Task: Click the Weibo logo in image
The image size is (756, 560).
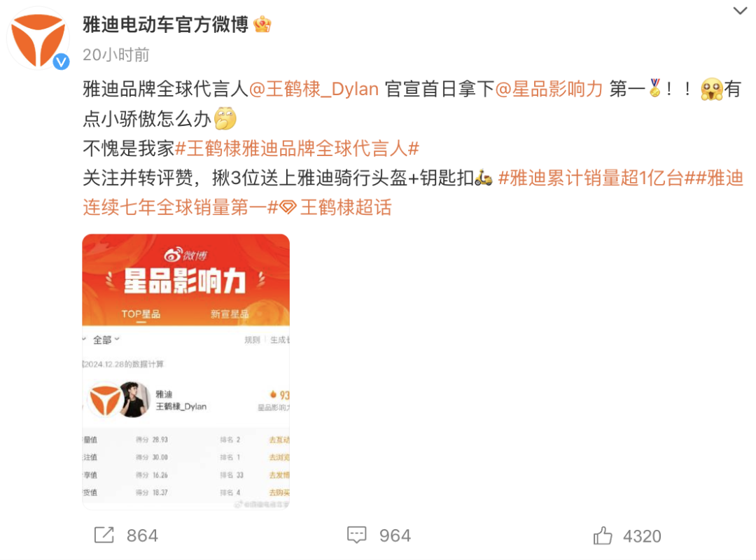Action: pos(185,255)
